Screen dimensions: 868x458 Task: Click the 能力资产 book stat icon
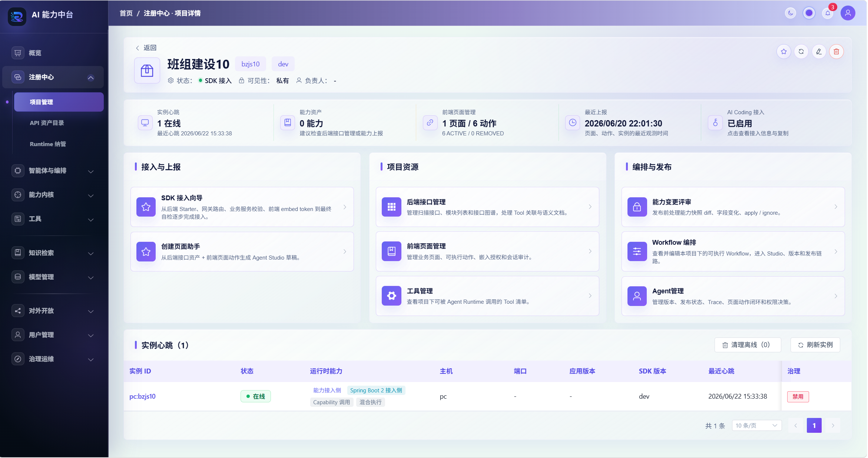[288, 123]
